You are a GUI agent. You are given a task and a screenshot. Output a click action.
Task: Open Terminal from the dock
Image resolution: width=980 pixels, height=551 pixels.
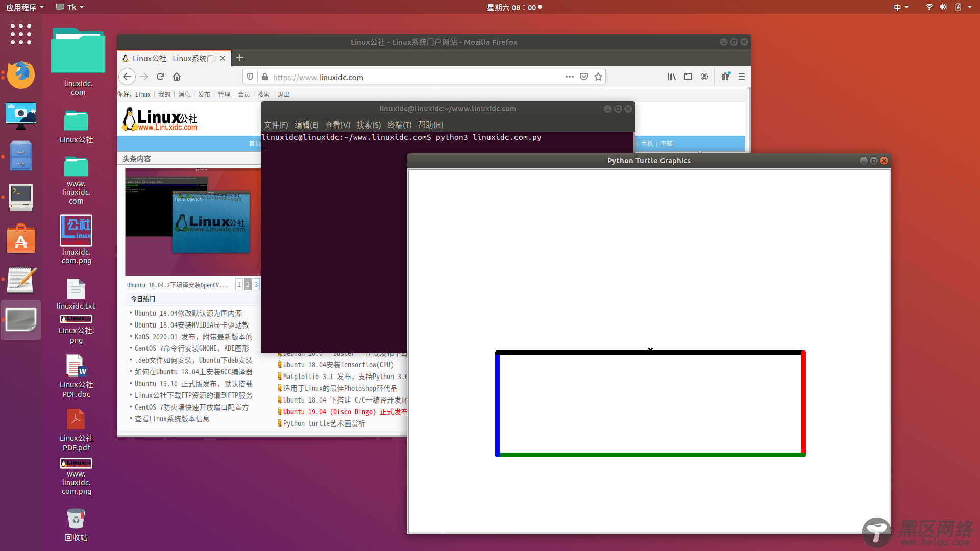click(21, 197)
